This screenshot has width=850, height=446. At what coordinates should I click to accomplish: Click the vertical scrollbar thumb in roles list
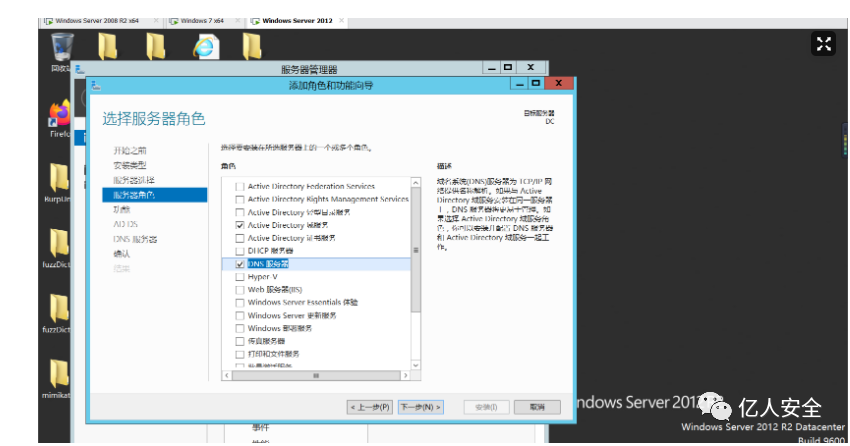(416, 250)
